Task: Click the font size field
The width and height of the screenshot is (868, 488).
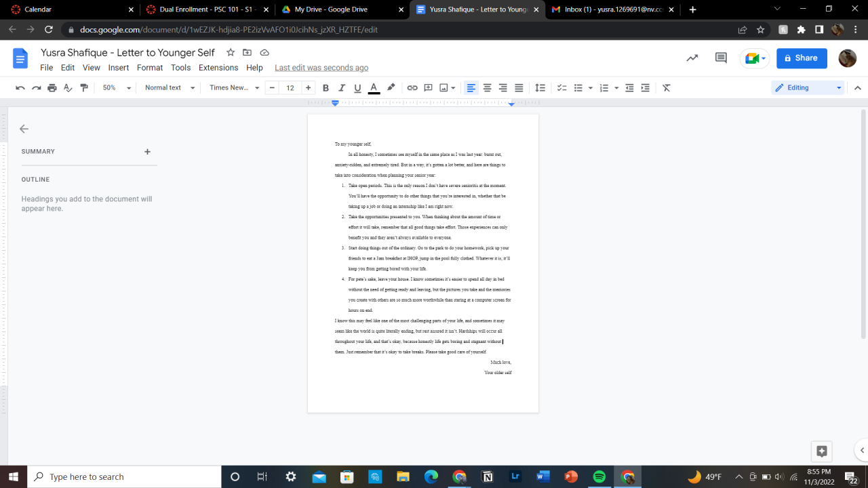Action: 290,87
